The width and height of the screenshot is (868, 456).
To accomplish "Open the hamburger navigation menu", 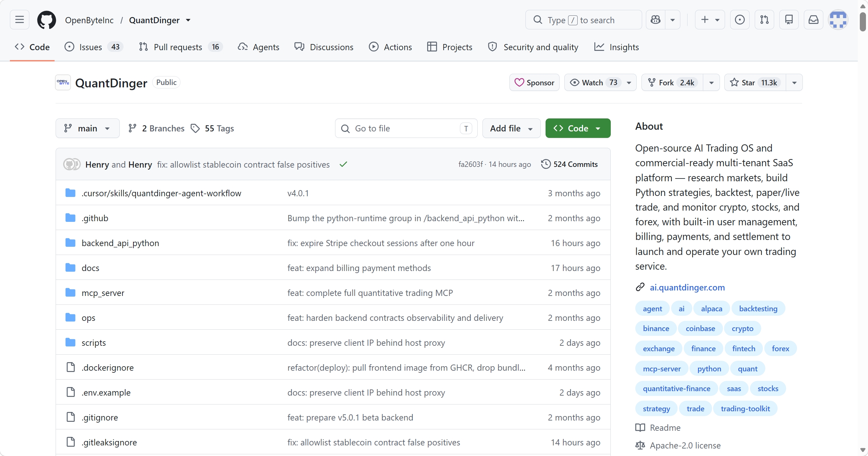I will point(19,20).
